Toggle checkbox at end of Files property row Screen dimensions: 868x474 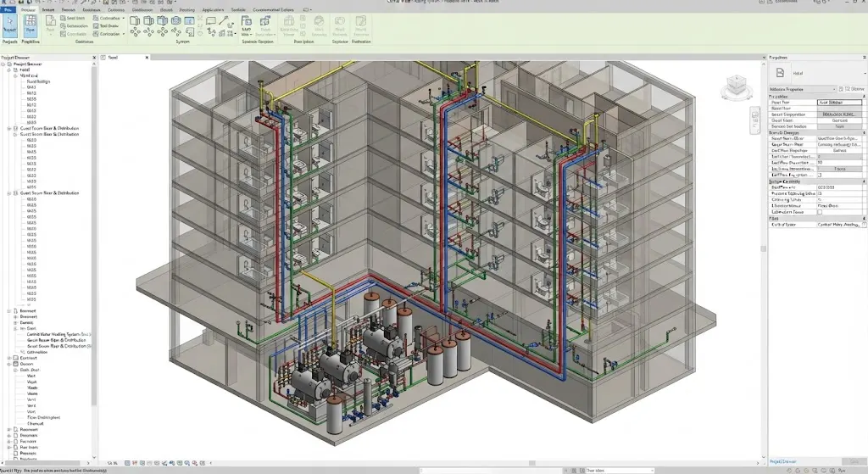pyautogui.click(x=864, y=225)
